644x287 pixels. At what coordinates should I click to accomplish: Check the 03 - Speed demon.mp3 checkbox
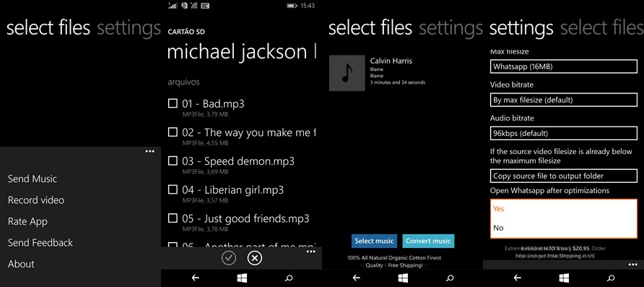173,160
